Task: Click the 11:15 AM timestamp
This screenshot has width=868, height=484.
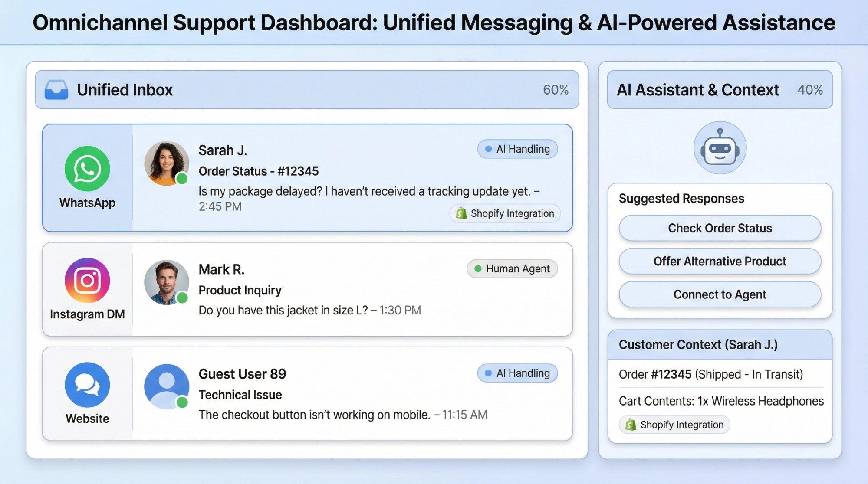Action: coord(465,415)
